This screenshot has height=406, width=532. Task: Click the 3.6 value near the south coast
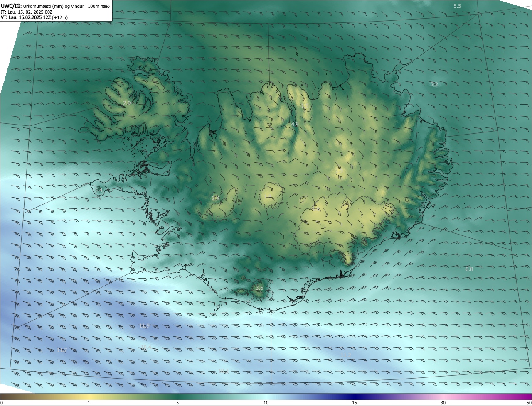(259, 288)
